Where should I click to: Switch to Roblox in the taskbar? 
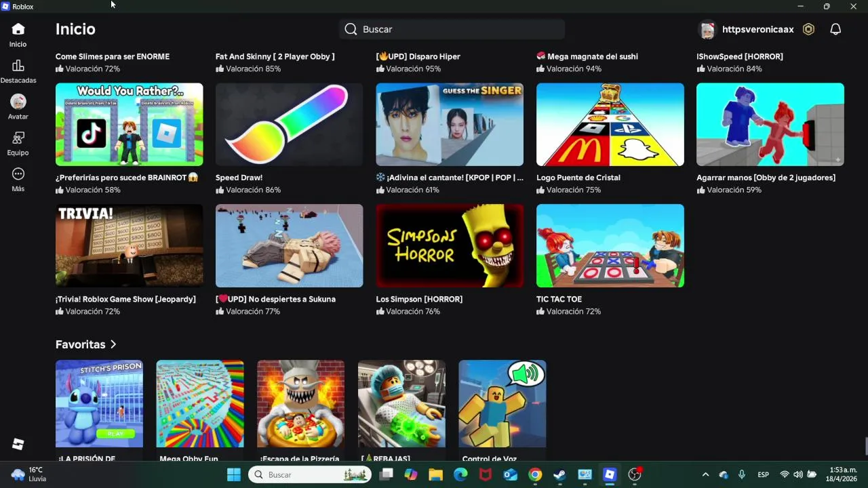[x=610, y=474]
